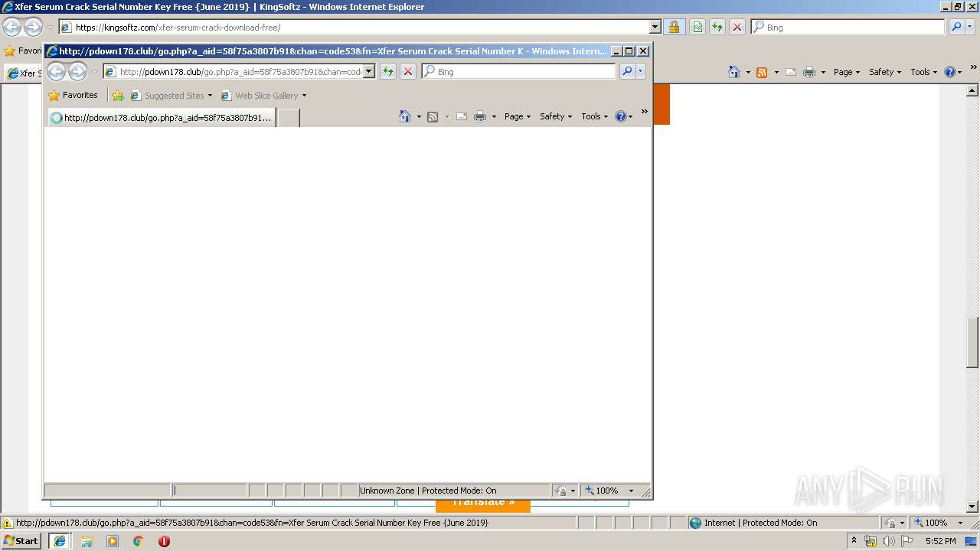The height and width of the screenshot is (551, 980).
Task: Toggle Compatibility View in main window
Action: tap(697, 27)
